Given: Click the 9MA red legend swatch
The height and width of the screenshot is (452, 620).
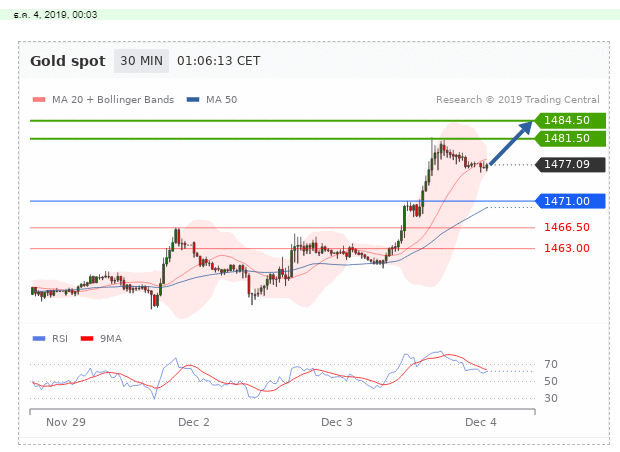Looking at the screenshot, I should tap(87, 339).
